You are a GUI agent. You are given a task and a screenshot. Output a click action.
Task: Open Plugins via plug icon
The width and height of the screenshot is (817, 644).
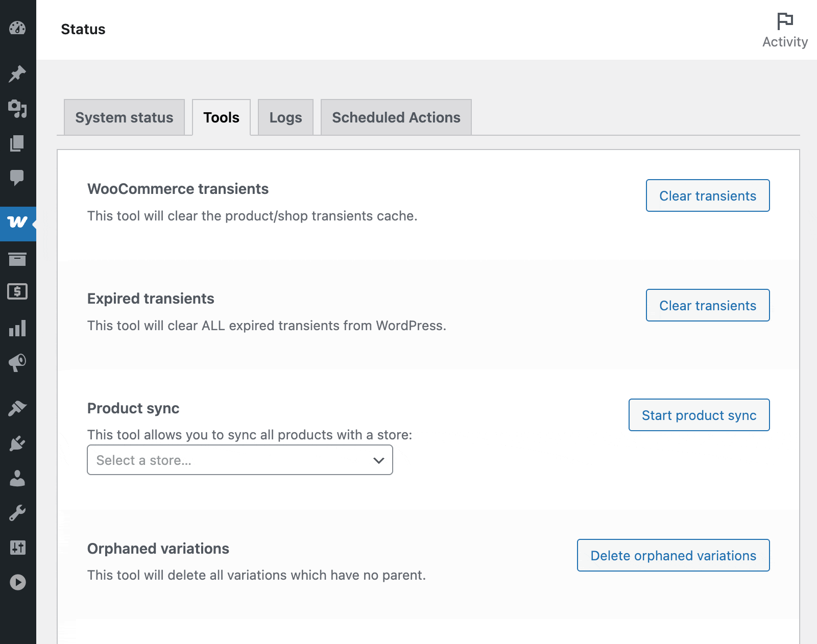(x=18, y=443)
